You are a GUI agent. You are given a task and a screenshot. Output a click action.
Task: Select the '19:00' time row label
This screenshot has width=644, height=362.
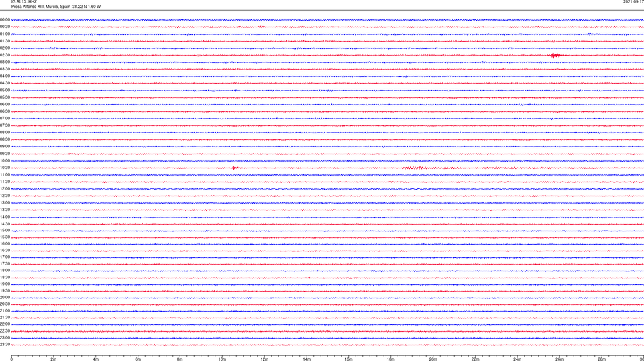pyautogui.click(x=5, y=284)
